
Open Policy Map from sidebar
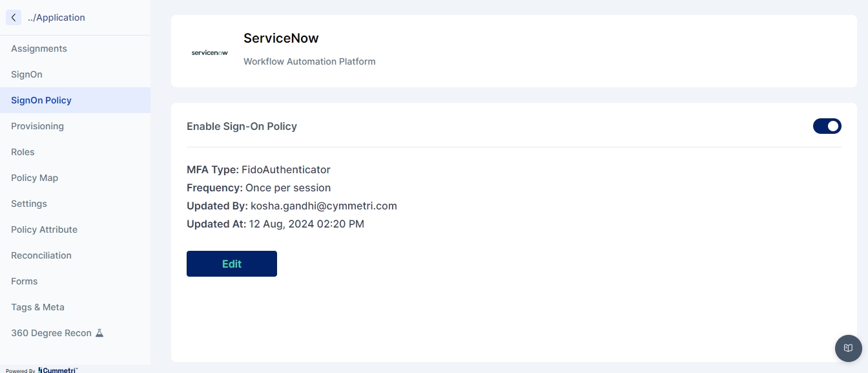[x=34, y=178]
